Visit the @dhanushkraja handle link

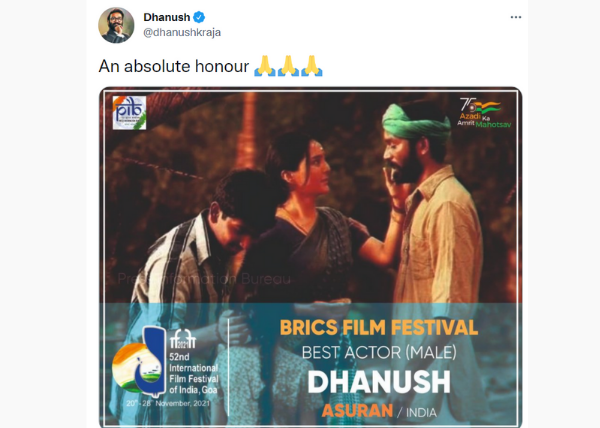(182, 33)
